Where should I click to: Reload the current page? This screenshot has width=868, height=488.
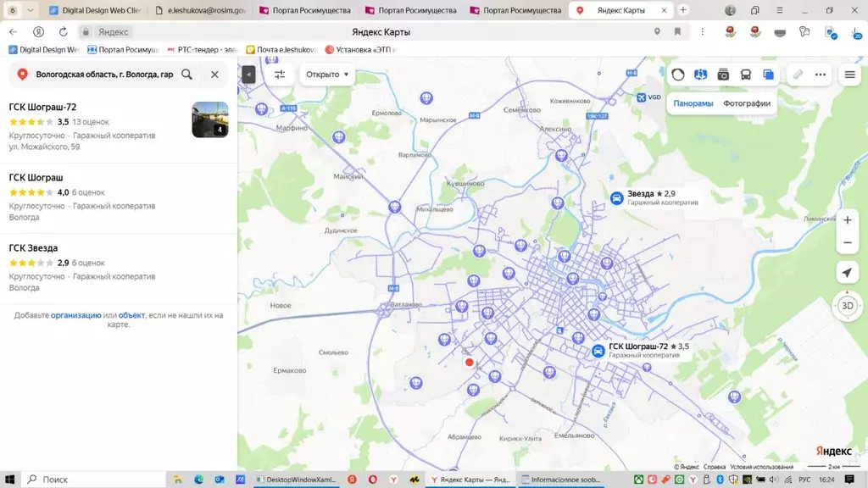point(63,32)
